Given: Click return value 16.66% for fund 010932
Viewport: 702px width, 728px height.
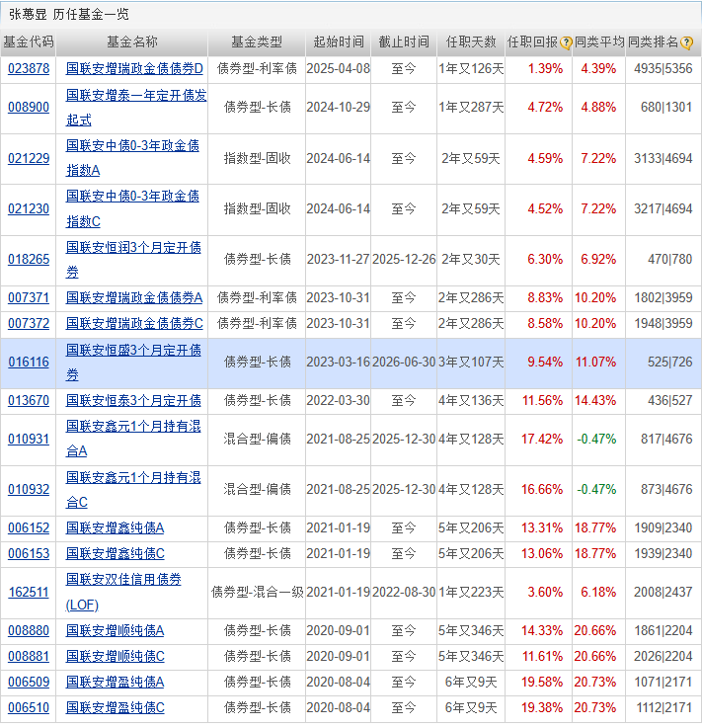Looking at the screenshot, I should 541,489.
